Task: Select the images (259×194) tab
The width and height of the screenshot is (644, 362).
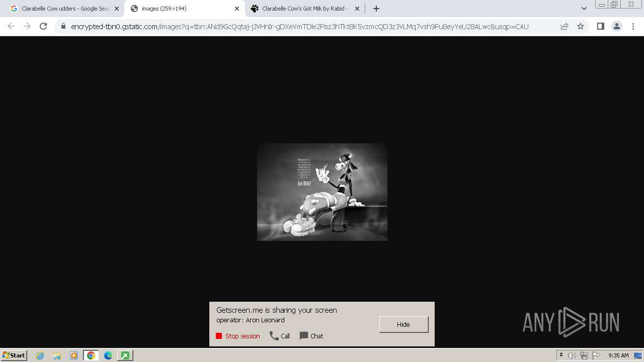Action: [184, 9]
